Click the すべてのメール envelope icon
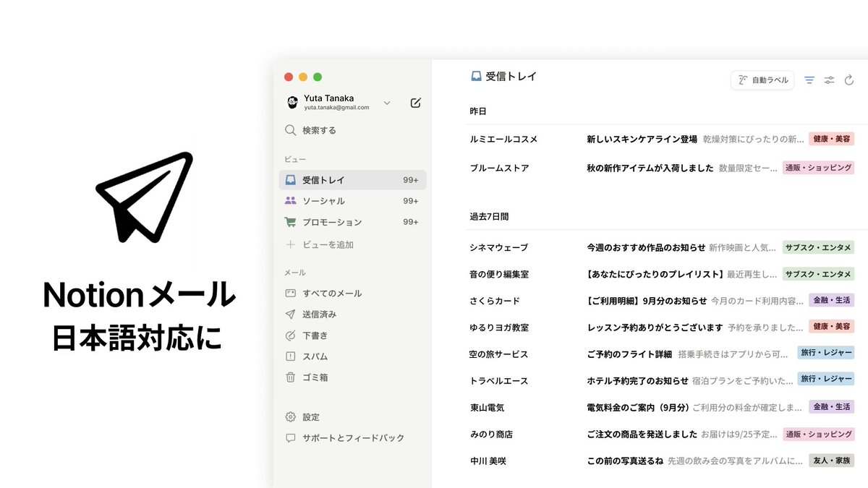Image resolution: width=868 pixels, height=488 pixels. pos(290,294)
